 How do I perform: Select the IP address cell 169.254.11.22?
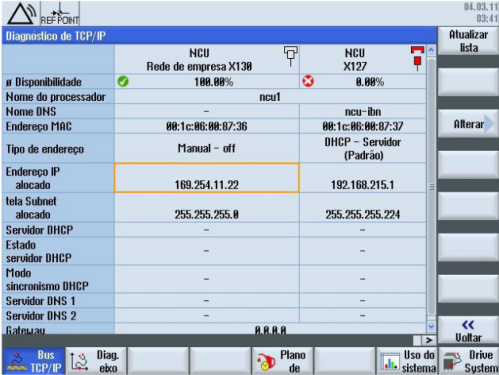207,178
